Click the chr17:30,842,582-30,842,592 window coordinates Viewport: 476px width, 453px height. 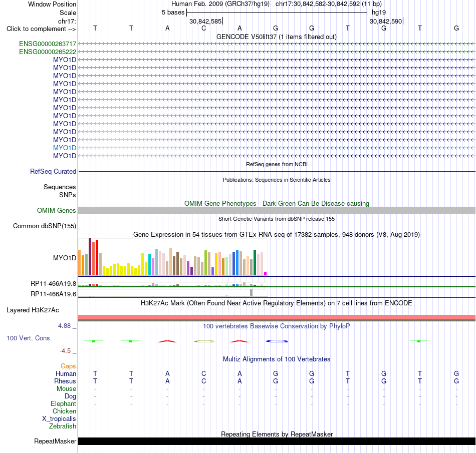pyautogui.click(x=318, y=4)
